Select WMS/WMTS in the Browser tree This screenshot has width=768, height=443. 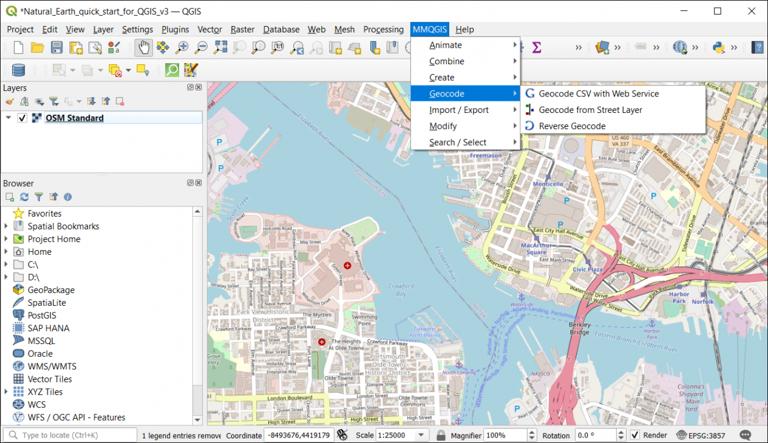(52, 366)
